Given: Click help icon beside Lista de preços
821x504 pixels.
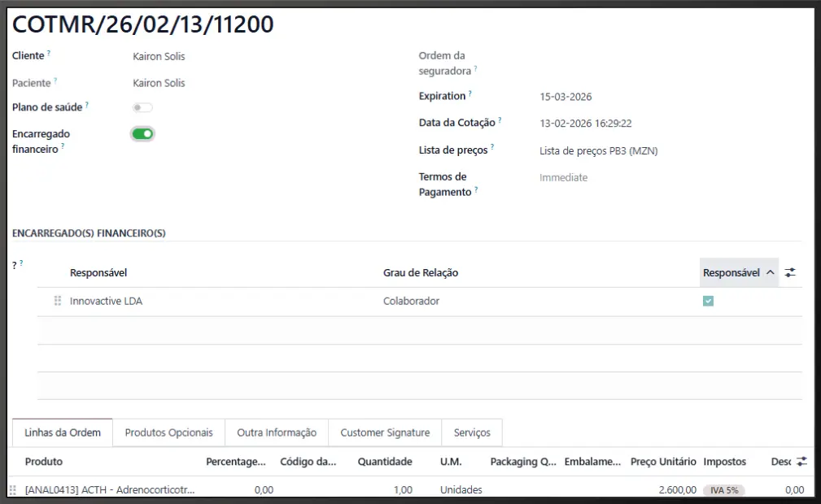Looking at the screenshot, I should (x=492, y=148).
